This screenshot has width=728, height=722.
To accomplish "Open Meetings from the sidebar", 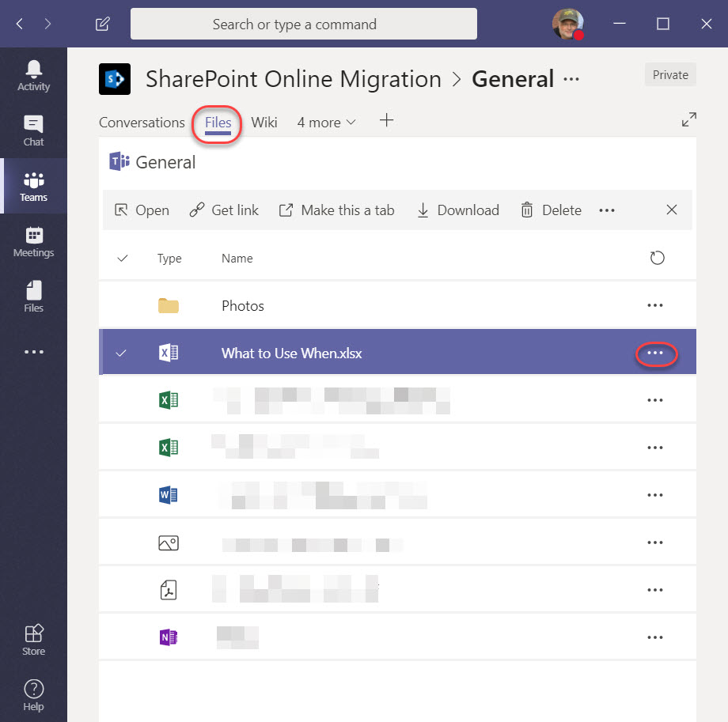I will [x=33, y=241].
